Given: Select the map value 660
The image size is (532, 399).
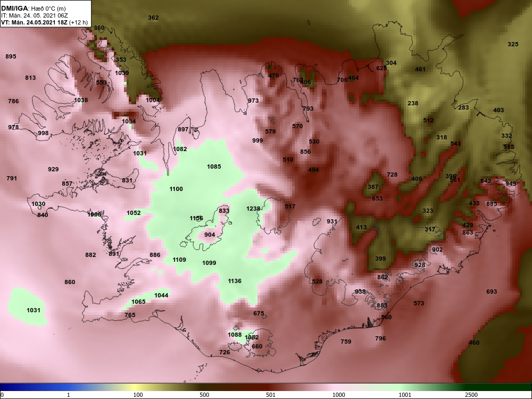Looking at the screenshot, I should (x=257, y=346).
